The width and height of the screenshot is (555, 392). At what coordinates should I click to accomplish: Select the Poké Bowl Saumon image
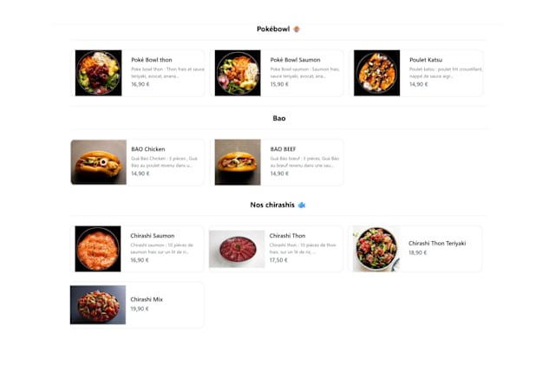(x=238, y=73)
